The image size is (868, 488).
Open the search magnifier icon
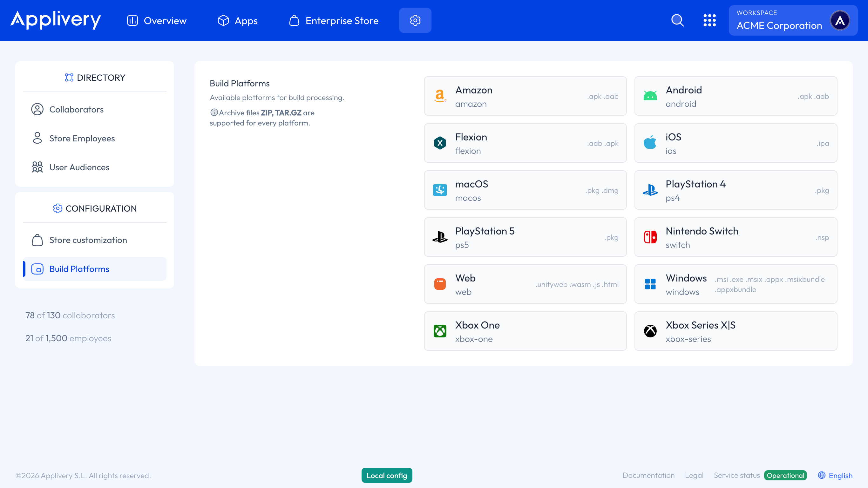coord(678,20)
